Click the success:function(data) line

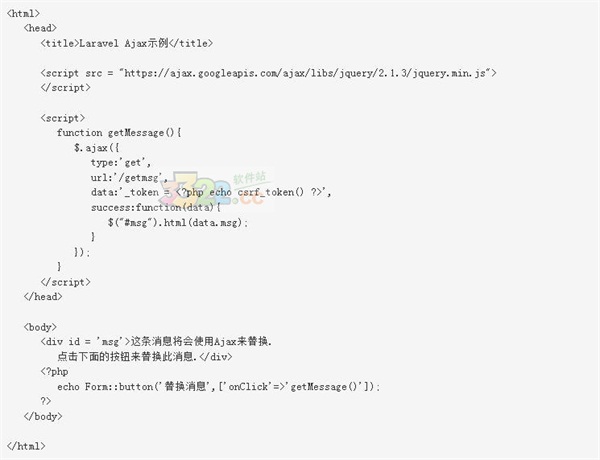point(156,207)
